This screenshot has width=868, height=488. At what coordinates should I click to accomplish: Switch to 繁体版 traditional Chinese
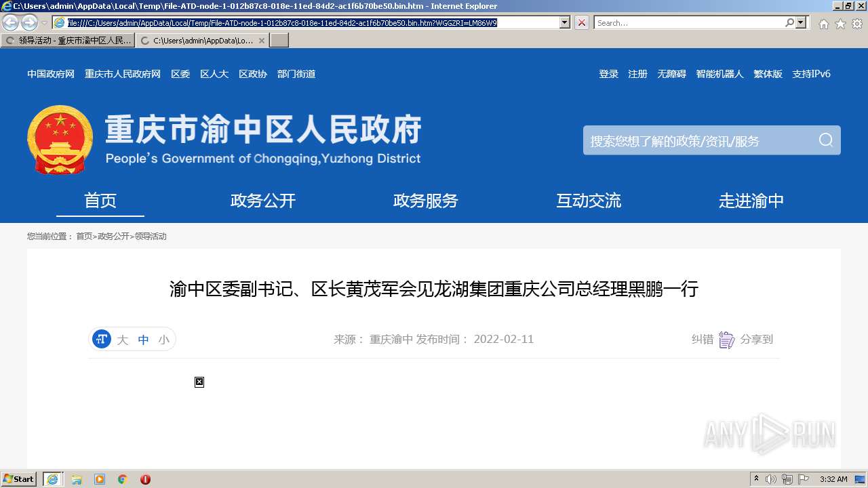tap(768, 74)
